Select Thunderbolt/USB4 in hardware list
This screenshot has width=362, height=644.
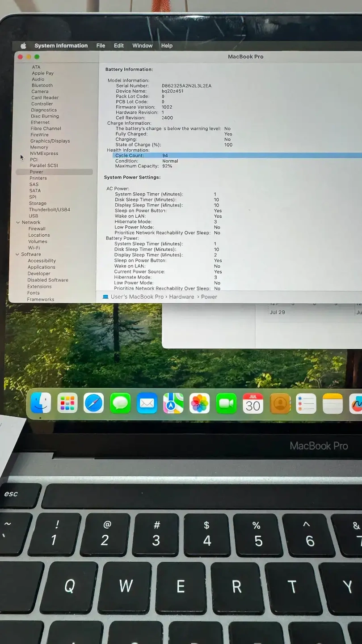pyautogui.click(x=50, y=210)
